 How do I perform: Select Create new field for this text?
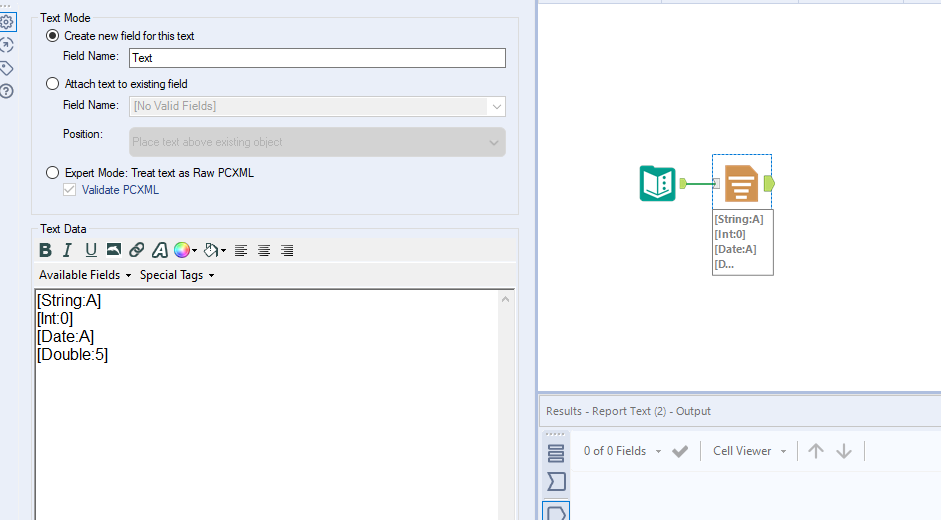tap(53, 36)
